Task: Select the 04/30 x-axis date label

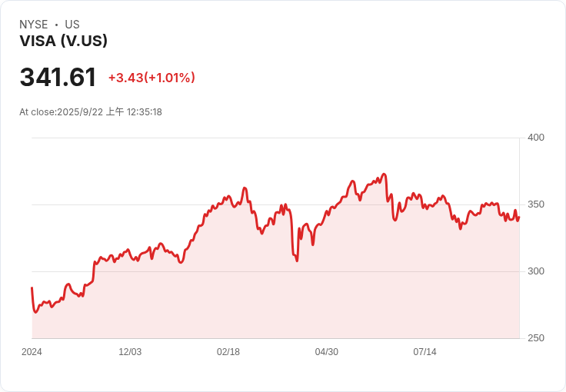Action: point(327,352)
